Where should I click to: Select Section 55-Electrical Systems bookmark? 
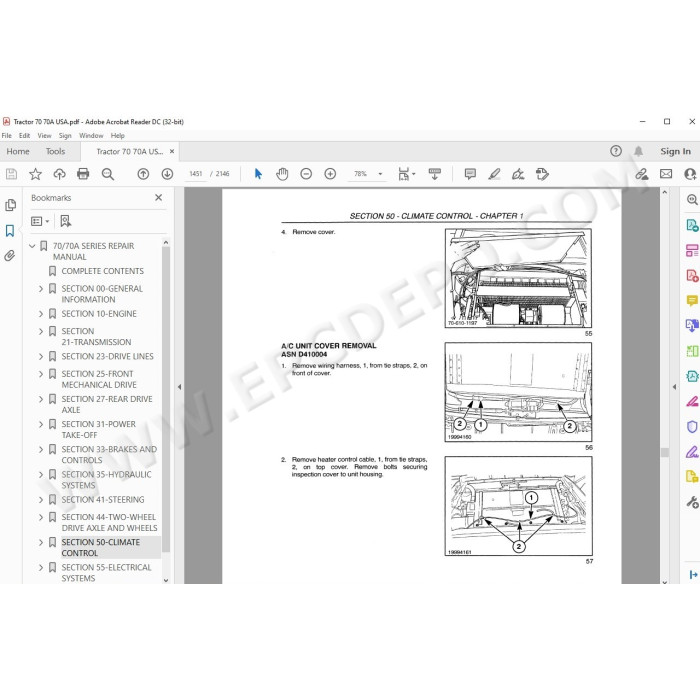[106, 573]
